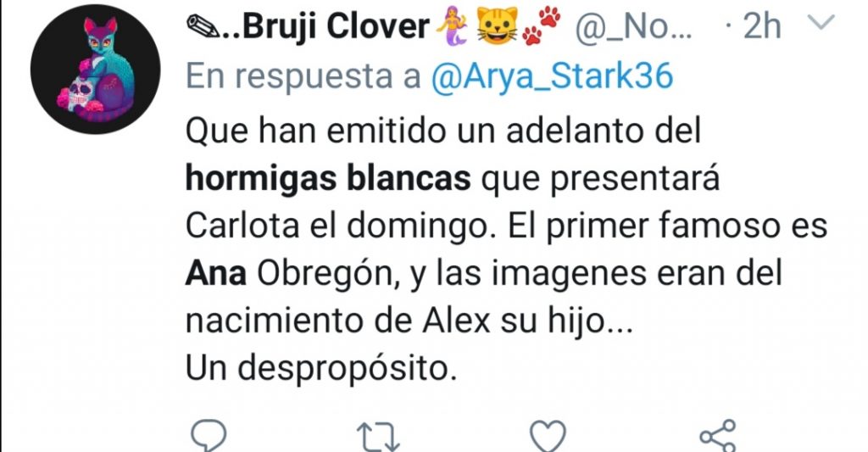
Task: Open the cat and skull profile avatar
Action: click(x=95, y=70)
